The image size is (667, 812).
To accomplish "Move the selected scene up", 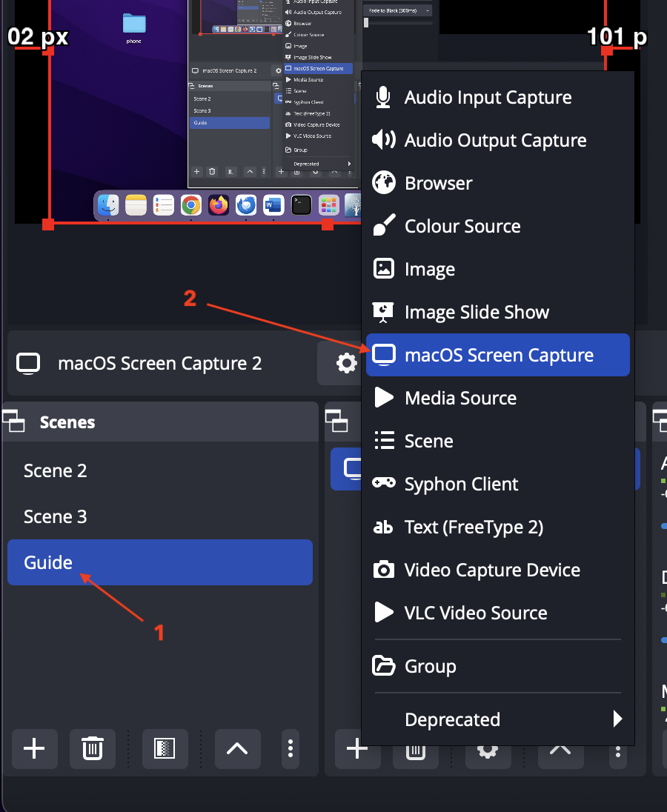I will click(237, 749).
